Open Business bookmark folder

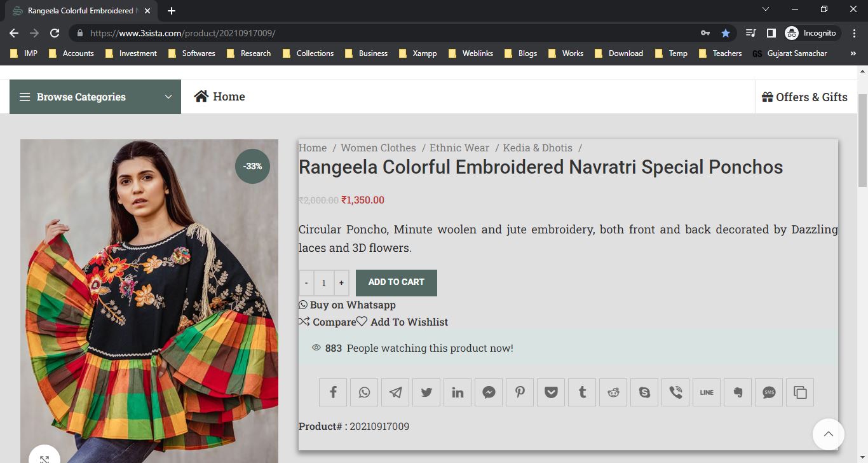tap(366, 53)
